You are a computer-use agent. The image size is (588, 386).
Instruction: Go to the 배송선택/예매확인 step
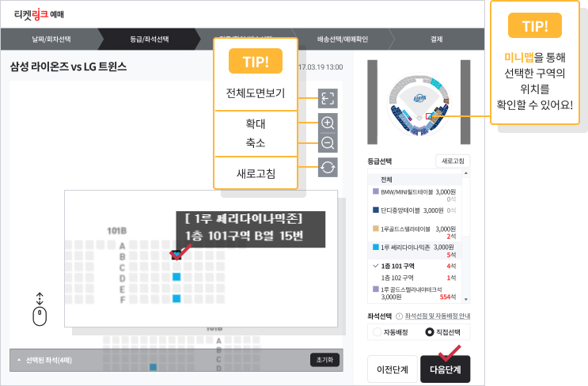point(343,39)
